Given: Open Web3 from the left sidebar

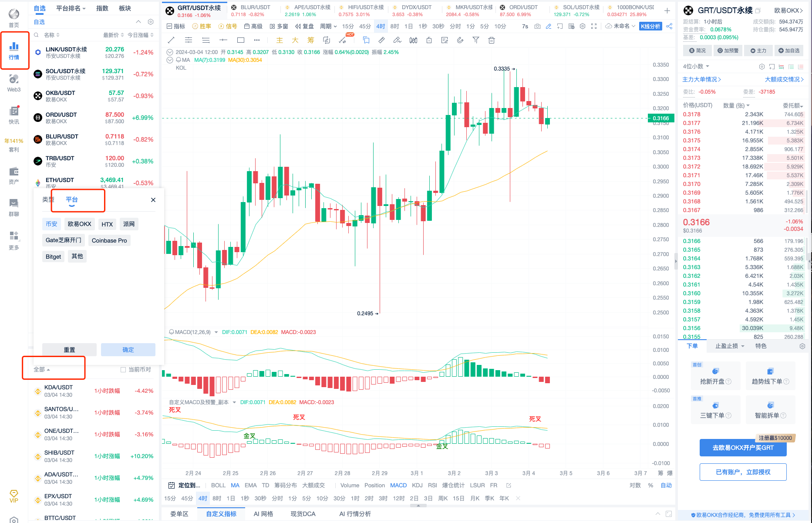Looking at the screenshot, I should (x=14, y=83).
